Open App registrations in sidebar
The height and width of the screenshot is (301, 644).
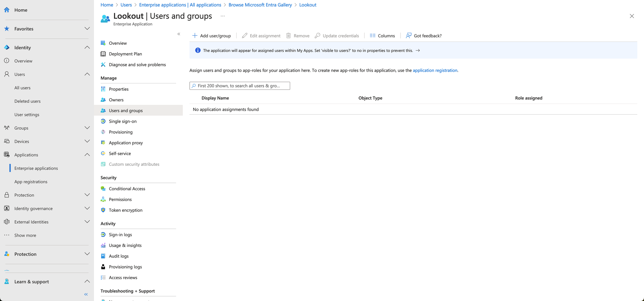[31, 182]
